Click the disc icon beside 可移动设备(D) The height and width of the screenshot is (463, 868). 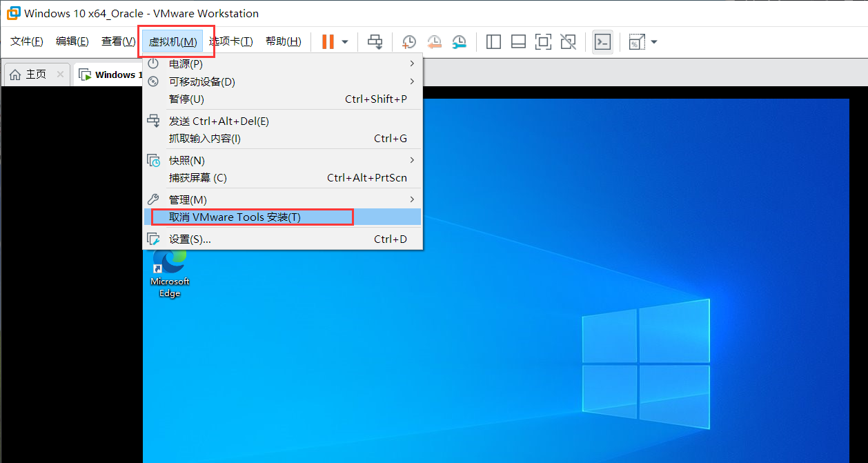click(153, 81)
